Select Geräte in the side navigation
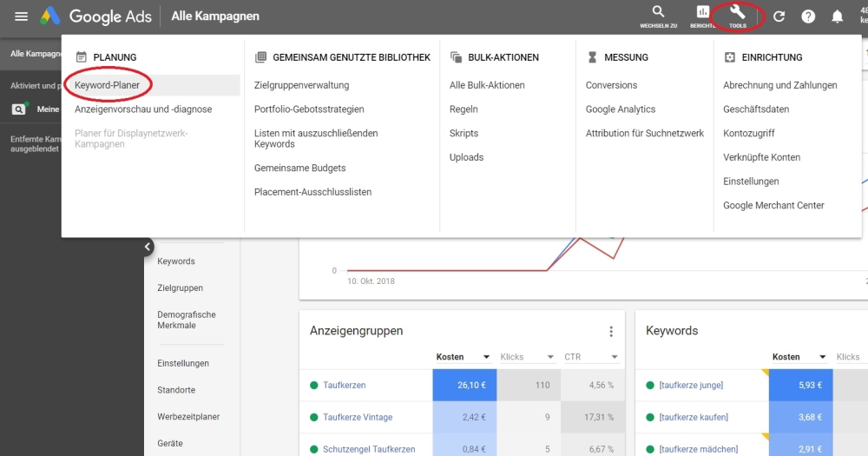This screenshot has width=868, height=456. tap(170, 443)
